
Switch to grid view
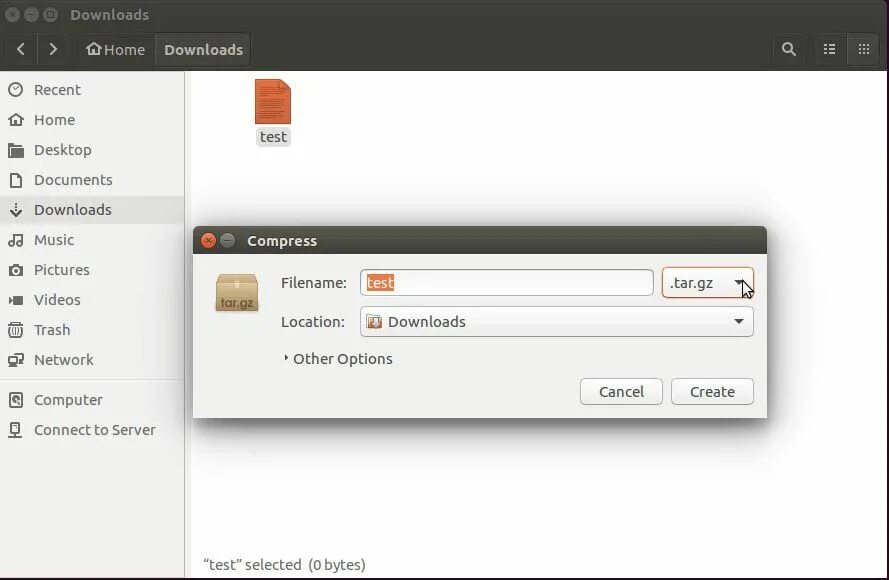pos(863,49)
